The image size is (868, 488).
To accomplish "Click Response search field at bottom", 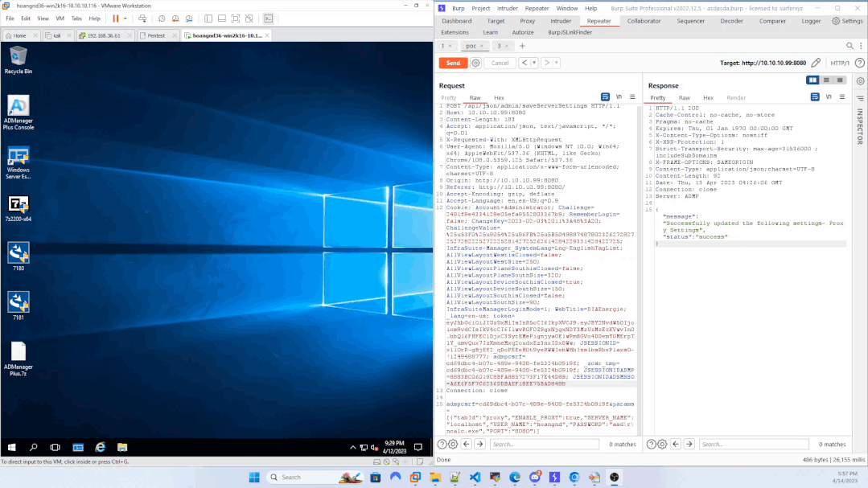I will [754, 444].
